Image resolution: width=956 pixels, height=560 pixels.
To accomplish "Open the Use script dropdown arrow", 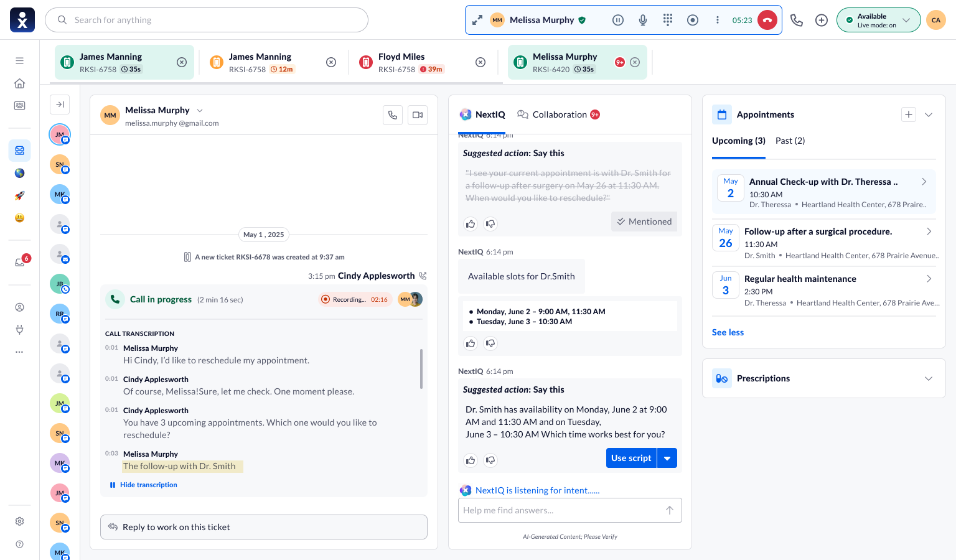I will [x=667, y=458].
